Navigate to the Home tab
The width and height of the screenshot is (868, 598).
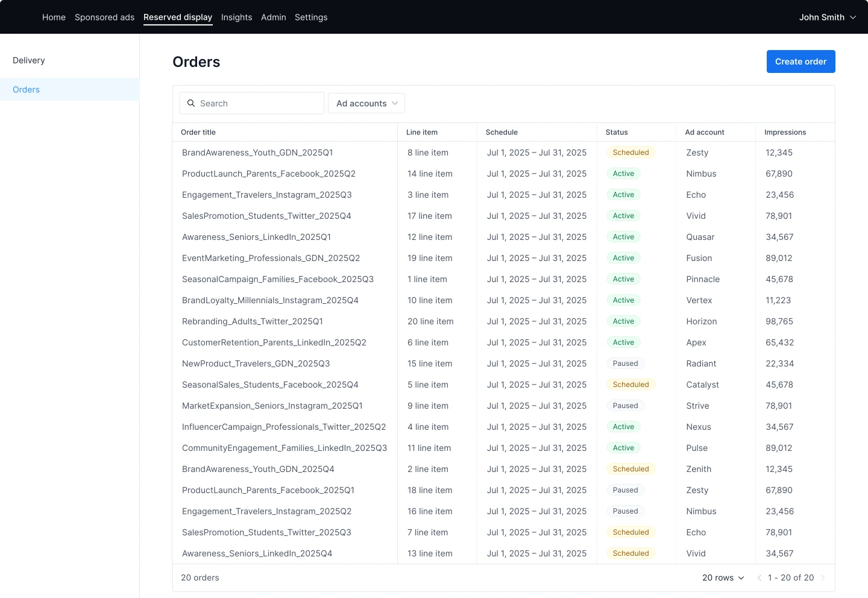click(x=54, y=17)
